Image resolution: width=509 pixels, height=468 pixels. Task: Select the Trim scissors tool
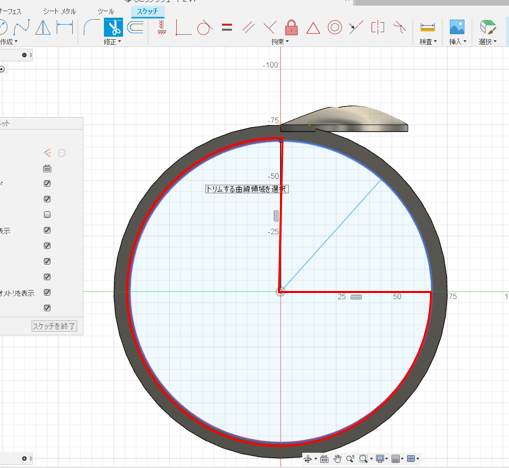pos(113,27)
